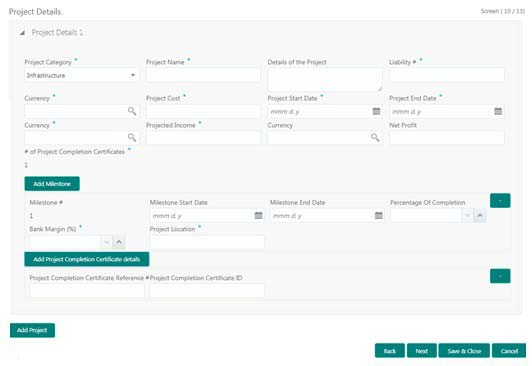
Task: Open the Project End Date calendar
Action: tap(498, 111)
